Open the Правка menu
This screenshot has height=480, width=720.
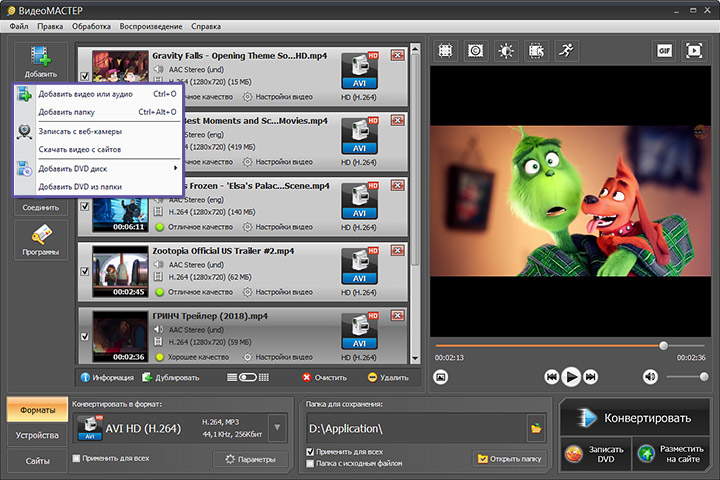50,27
